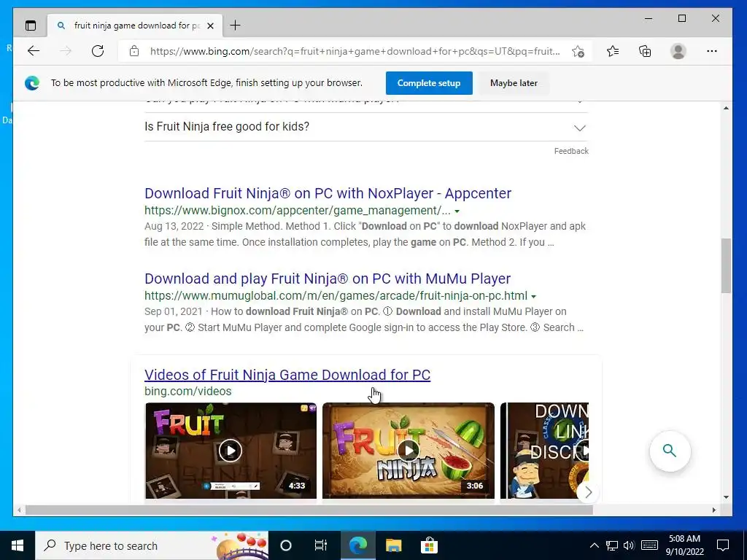This screenshot has width=747, height=560.
Task: Add this page to favorites star
Action: pyautogui.click(x=578, y=52)
